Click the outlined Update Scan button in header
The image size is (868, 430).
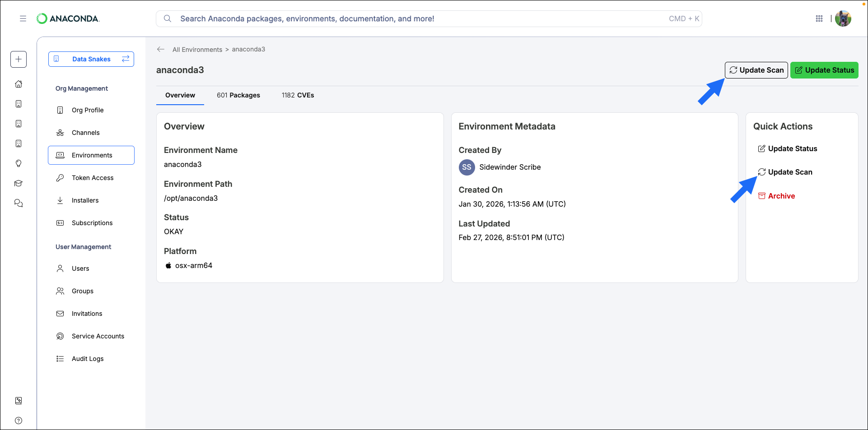pos(756,70)
